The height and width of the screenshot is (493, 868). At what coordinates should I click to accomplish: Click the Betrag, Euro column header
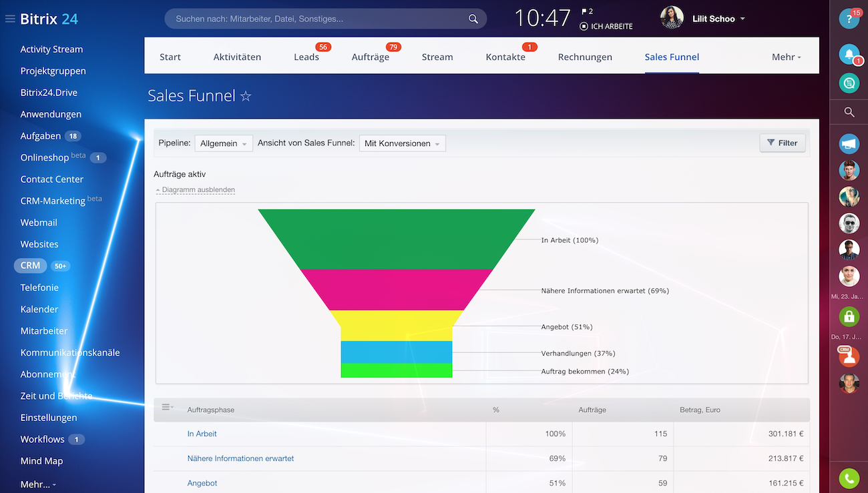click(700, 410)
